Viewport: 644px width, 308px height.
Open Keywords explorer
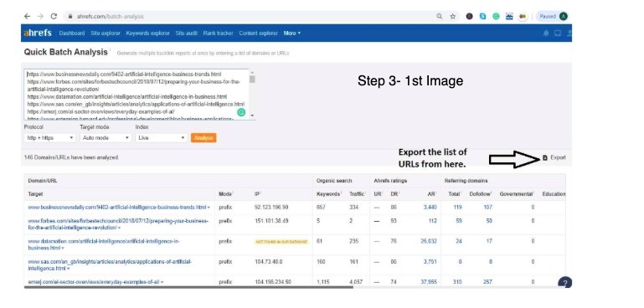pos(148,33)
